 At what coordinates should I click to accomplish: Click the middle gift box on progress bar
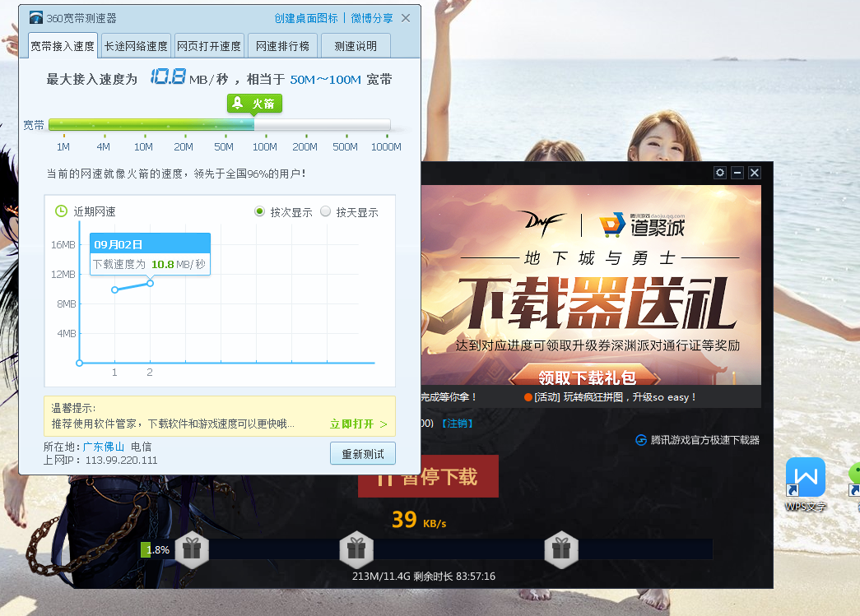(x=356, y=549)
